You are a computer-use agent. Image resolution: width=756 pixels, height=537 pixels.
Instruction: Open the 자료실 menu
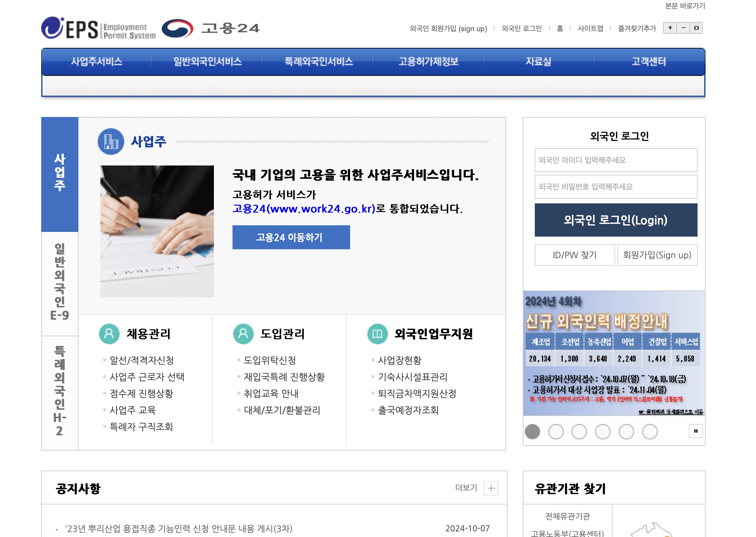tap(537, 62)
